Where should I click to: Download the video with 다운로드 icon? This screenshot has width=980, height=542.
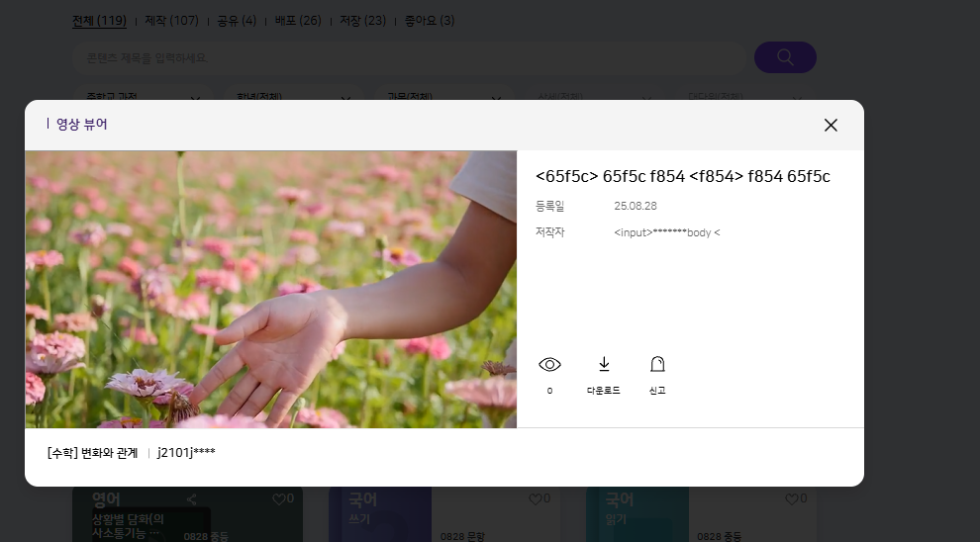[604, 365]
